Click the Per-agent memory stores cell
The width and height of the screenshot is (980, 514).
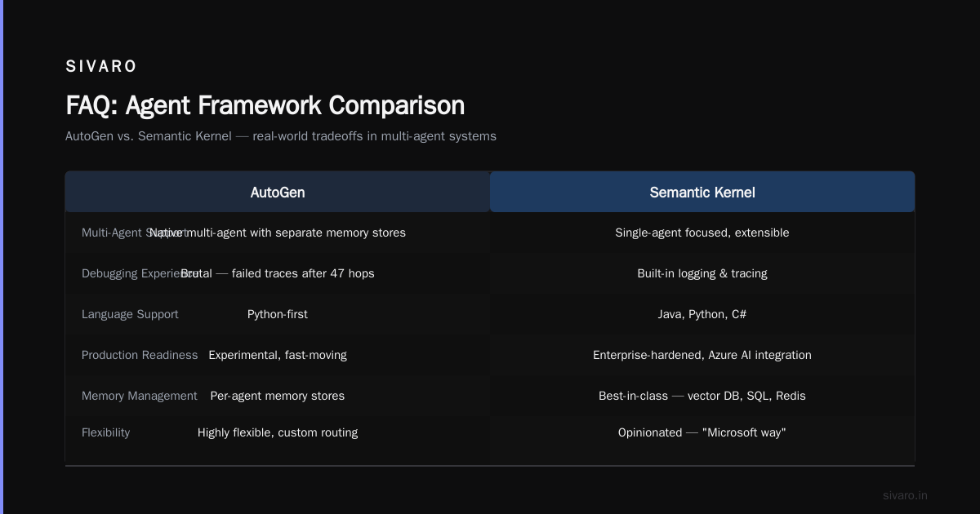coord(278,396)
